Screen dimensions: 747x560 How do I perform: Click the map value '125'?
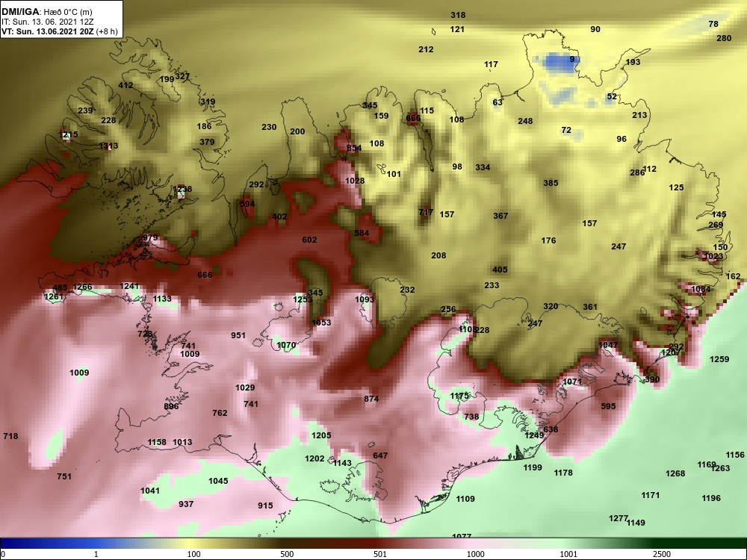(x=676, y=187)
